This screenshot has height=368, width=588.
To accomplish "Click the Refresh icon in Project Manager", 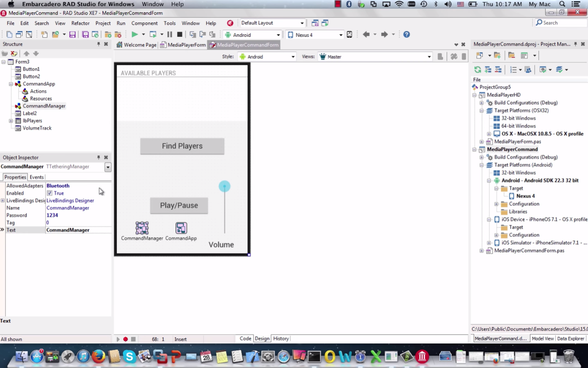I will click(x=477, y=70).
